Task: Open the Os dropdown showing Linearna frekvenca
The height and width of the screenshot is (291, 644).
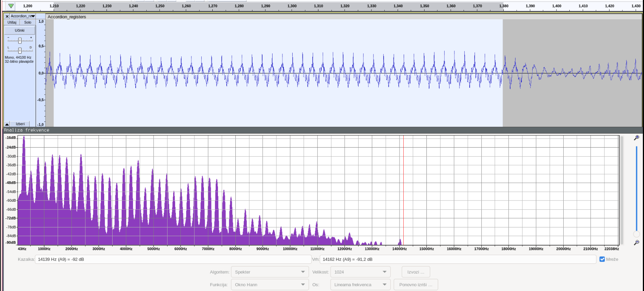Action: pos(360,285)
